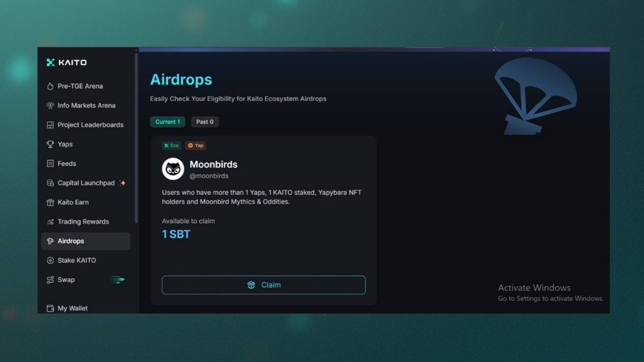This screenshot has width=644, height=362.
Task: Click the Project Leaderboards grid icon
Action: [x=50, y=125]
